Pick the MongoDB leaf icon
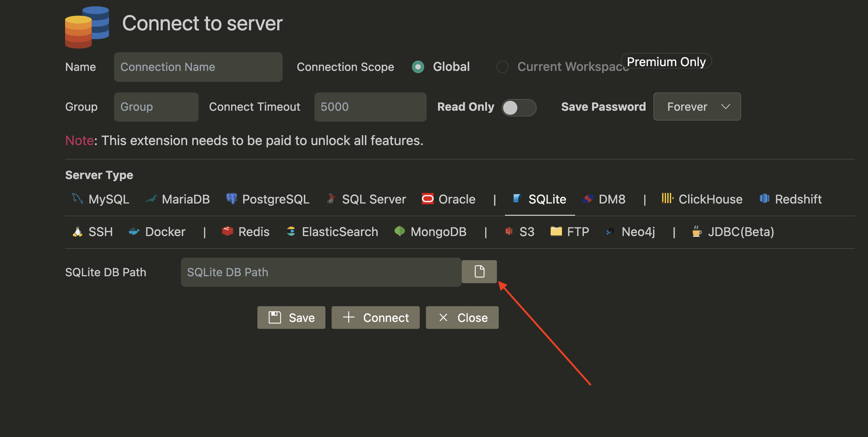 coord(400,232)
